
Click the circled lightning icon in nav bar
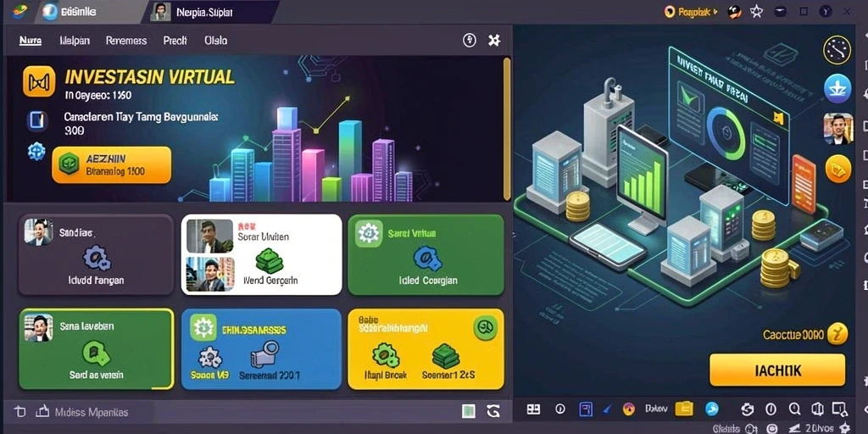click(470, 40)
